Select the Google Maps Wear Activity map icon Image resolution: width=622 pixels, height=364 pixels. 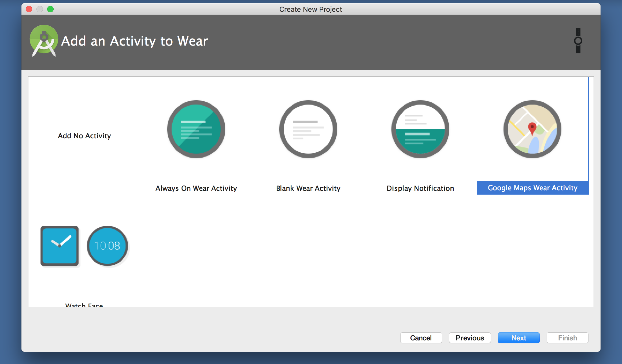[532, 129]
